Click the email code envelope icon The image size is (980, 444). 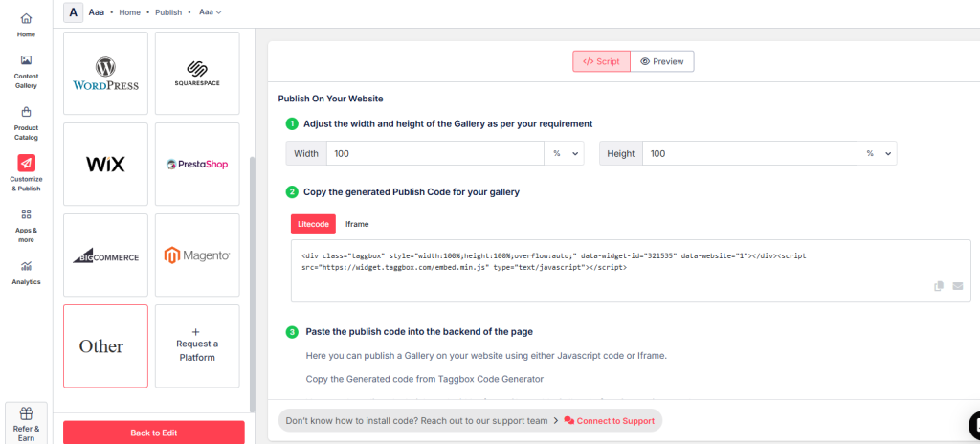tap(957, 286)
